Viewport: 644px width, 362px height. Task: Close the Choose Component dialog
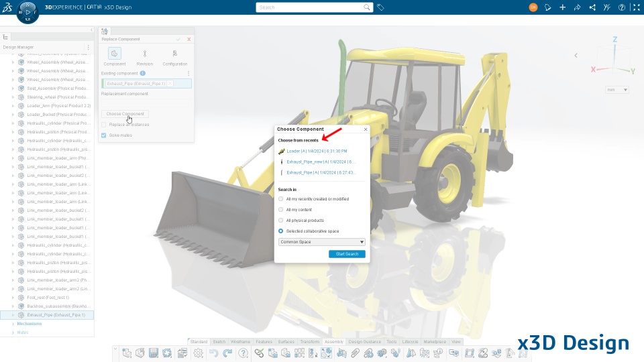(366, 129)
